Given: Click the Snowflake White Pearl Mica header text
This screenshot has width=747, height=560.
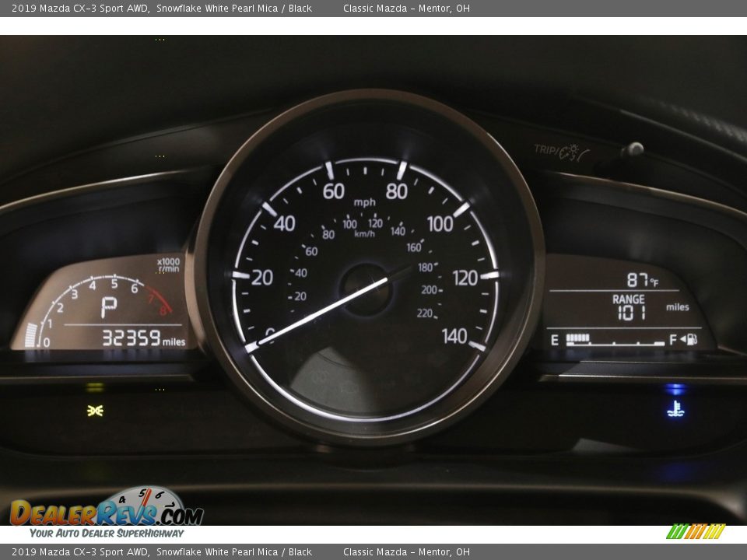Looking at the screenshot, I should 233,9.
